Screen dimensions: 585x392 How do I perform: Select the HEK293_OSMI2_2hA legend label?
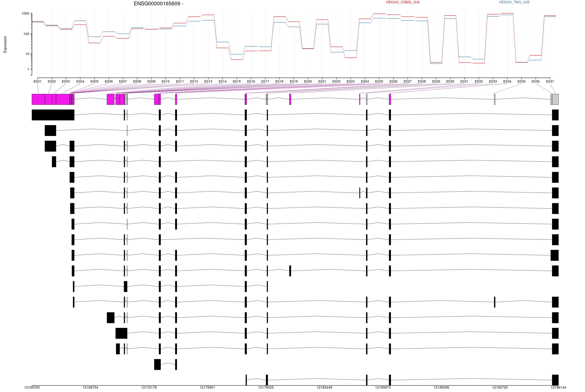pos(403,2)
